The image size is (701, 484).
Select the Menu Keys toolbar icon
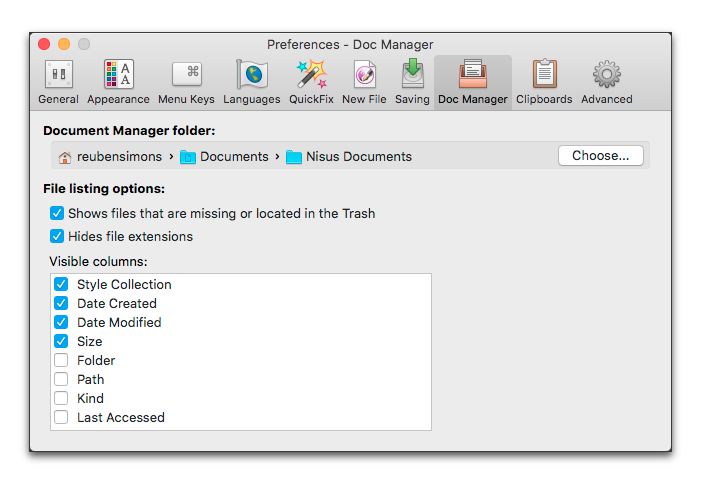pos(186,82)
